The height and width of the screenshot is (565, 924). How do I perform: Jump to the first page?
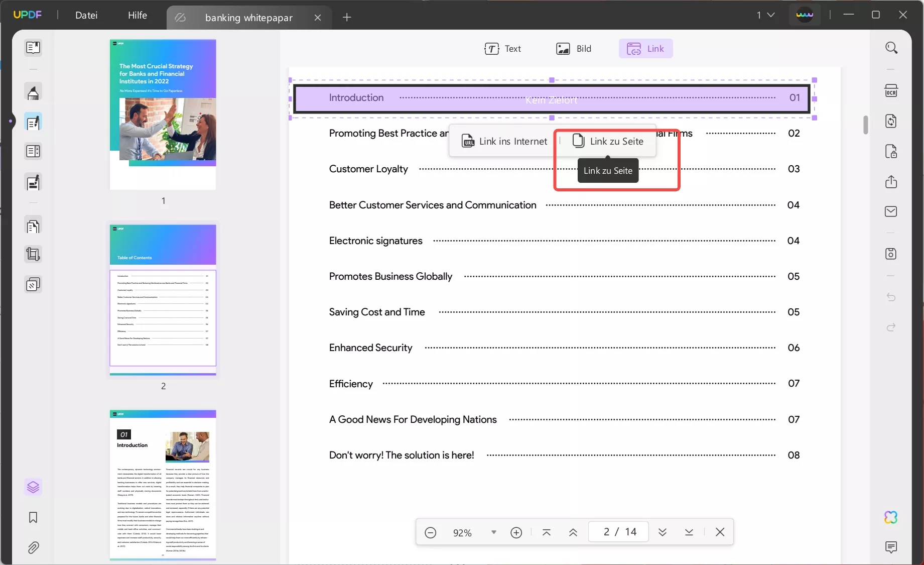click(x=547, y=532)
